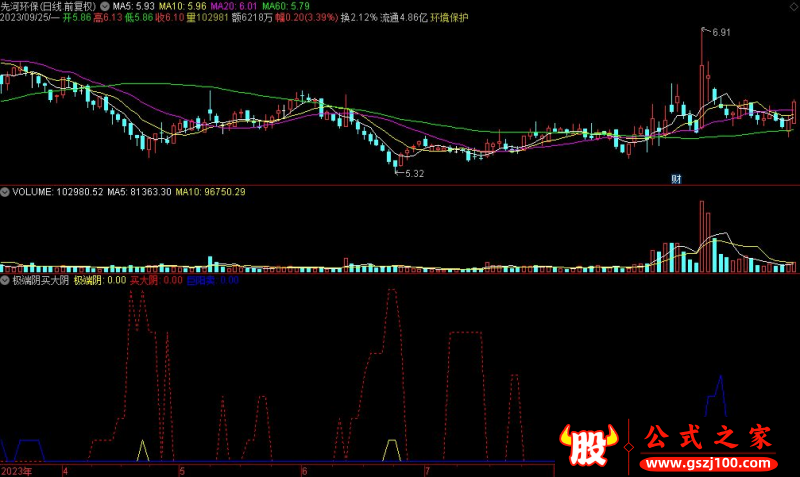
Task: Open the dropdown arrow beside 先河环保 chart title
Action: click(x=105, y=7)
